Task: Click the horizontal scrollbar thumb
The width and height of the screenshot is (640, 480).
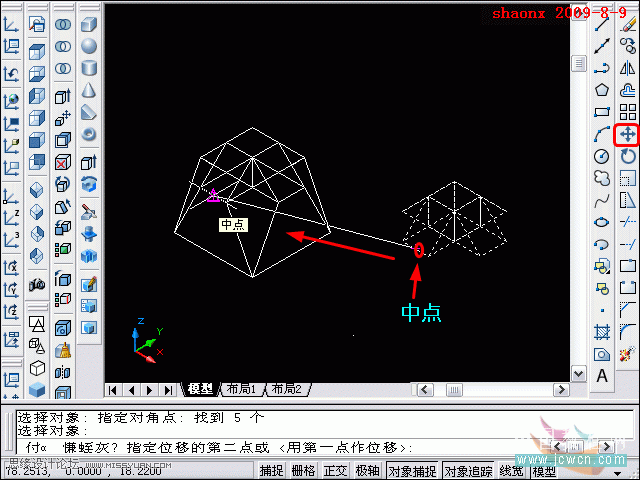Action: [454, 390]
